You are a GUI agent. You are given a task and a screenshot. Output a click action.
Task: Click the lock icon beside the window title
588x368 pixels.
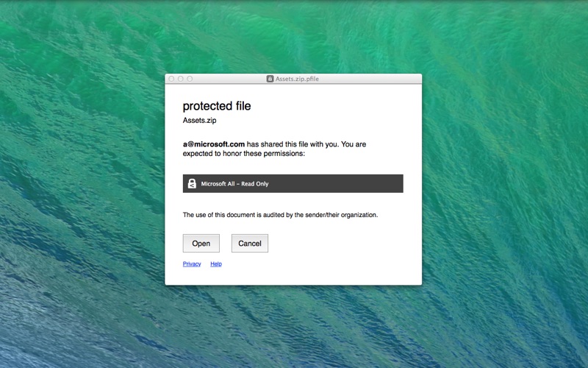click(x=270, y=79)
